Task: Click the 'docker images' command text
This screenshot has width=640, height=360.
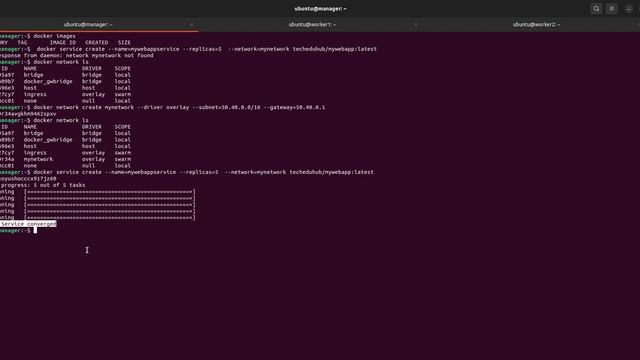Action: 54,36
